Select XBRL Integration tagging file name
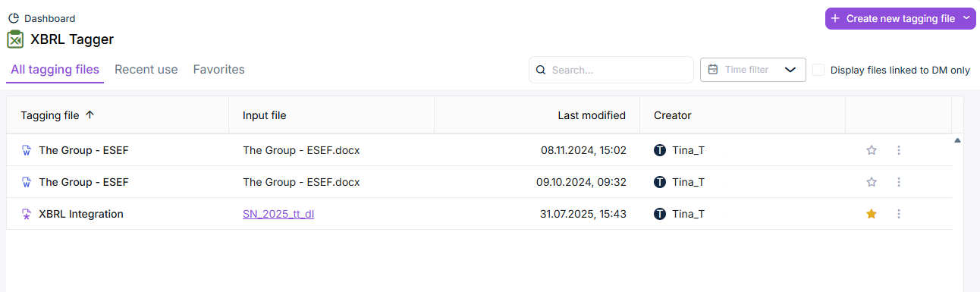 click(81, 214)
